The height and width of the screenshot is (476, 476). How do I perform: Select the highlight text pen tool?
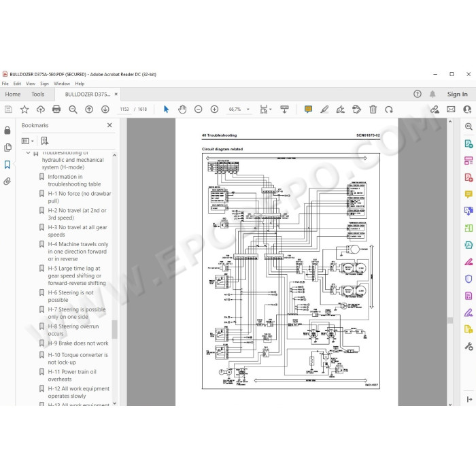tap(324, 109)
